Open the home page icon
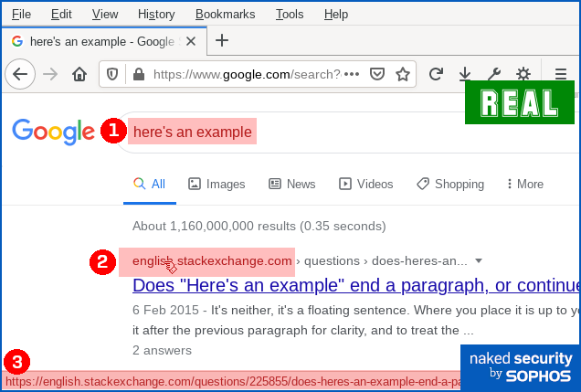This screenshot has height=392, width=581. click(x=79, y=74)
